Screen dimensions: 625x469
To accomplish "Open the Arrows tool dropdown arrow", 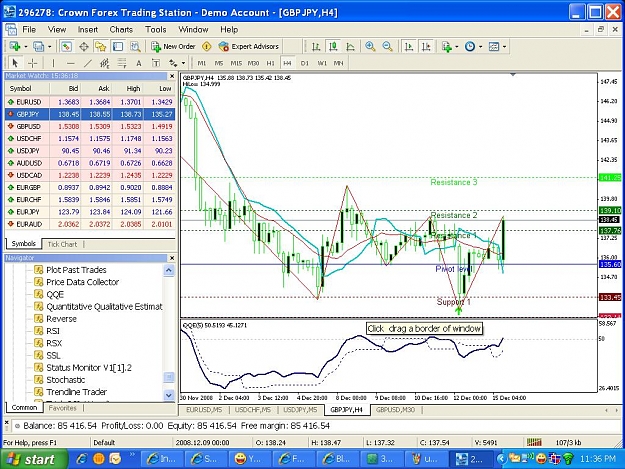I will (183, 63).
